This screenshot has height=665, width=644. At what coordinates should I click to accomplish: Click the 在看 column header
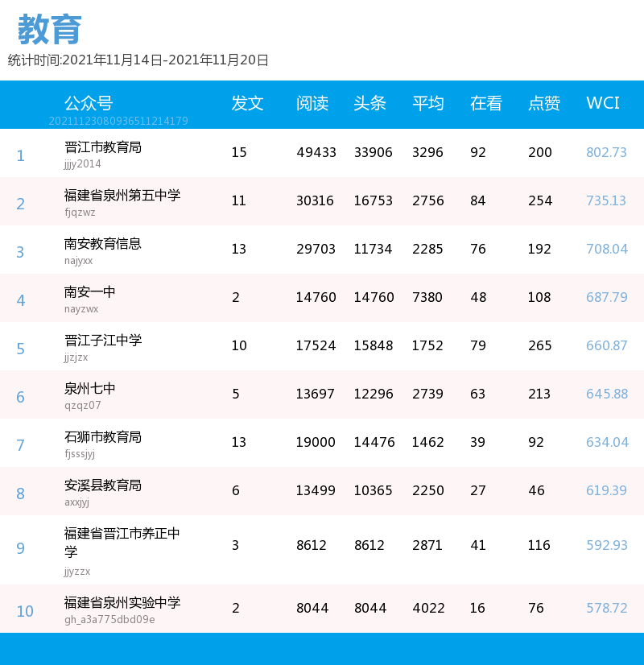coord(486,103)
